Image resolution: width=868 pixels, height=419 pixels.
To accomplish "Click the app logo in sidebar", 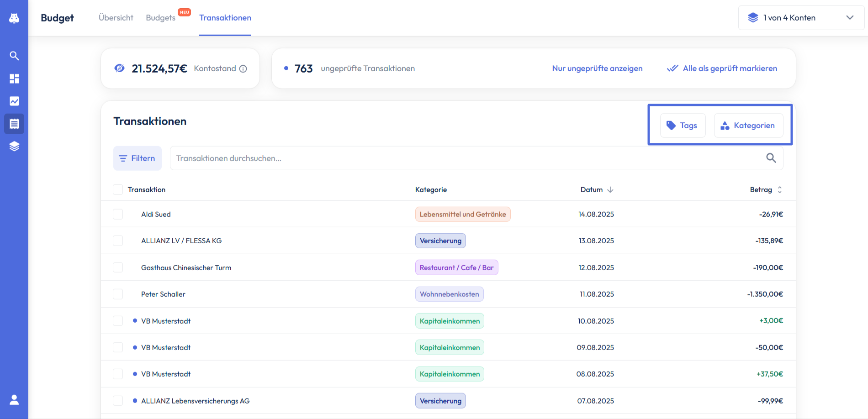I will point(14,18).
